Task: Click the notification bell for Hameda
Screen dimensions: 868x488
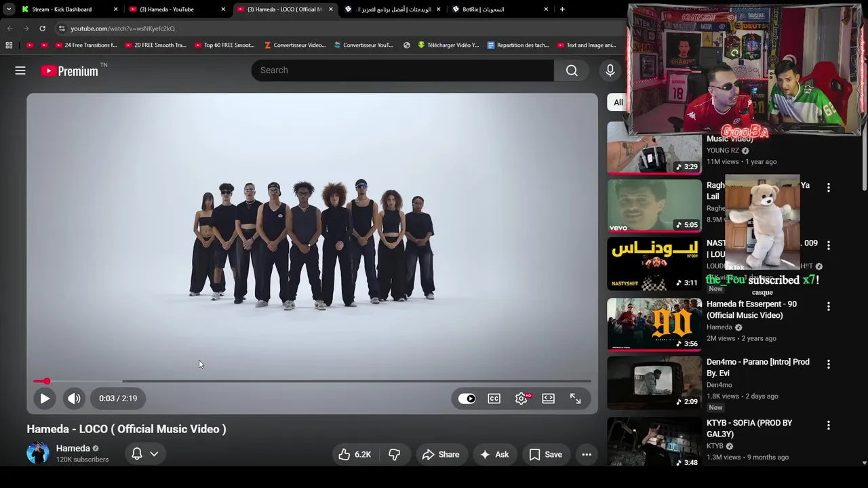Action: pos(136,453)
